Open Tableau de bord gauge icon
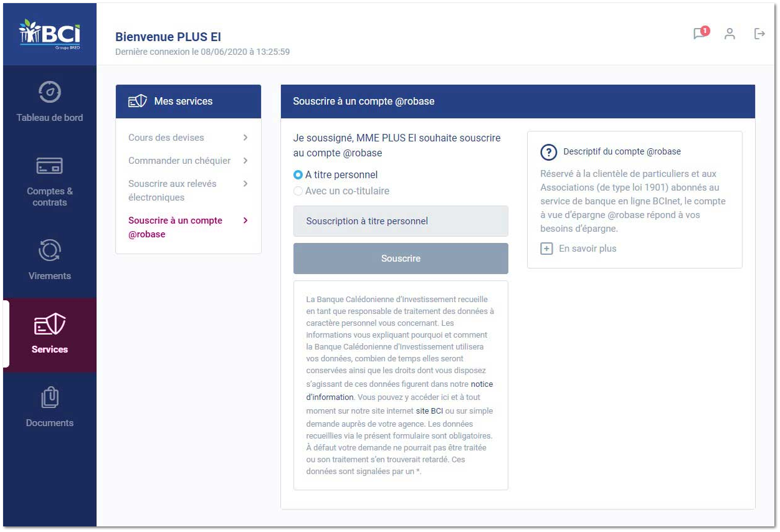This screenshot has height=532, width=780. 50,92
